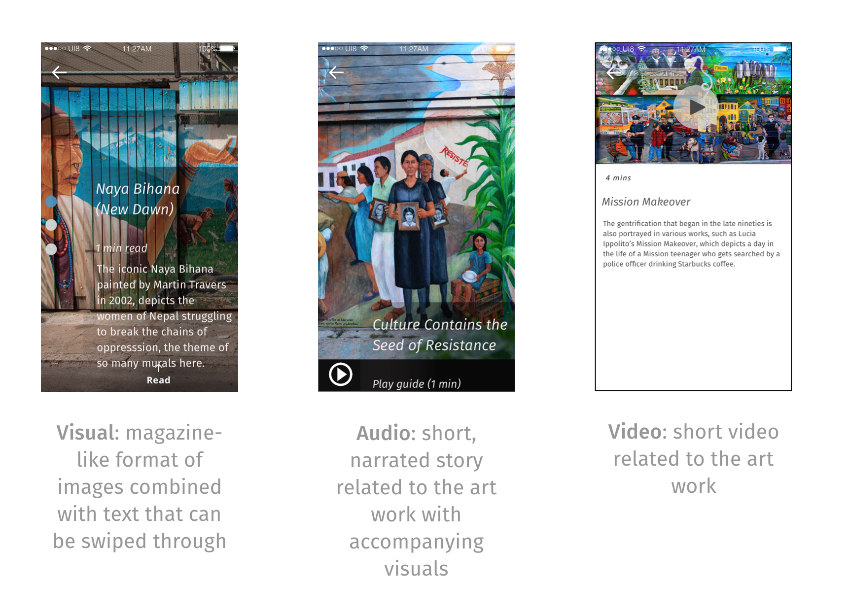The width and height of the screenshot is (850, 616).
Task: Select the second page indicator dot
Action: (x=51, y=225)
